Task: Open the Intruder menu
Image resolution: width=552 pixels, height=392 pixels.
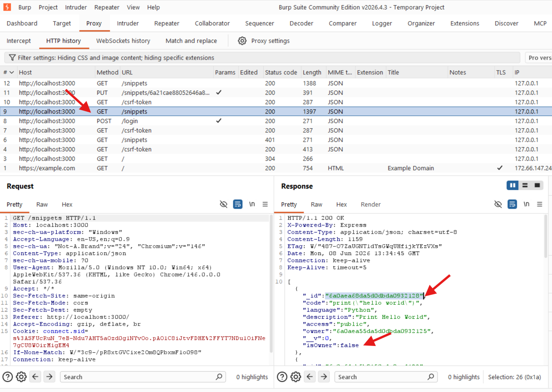Action: 76,7
